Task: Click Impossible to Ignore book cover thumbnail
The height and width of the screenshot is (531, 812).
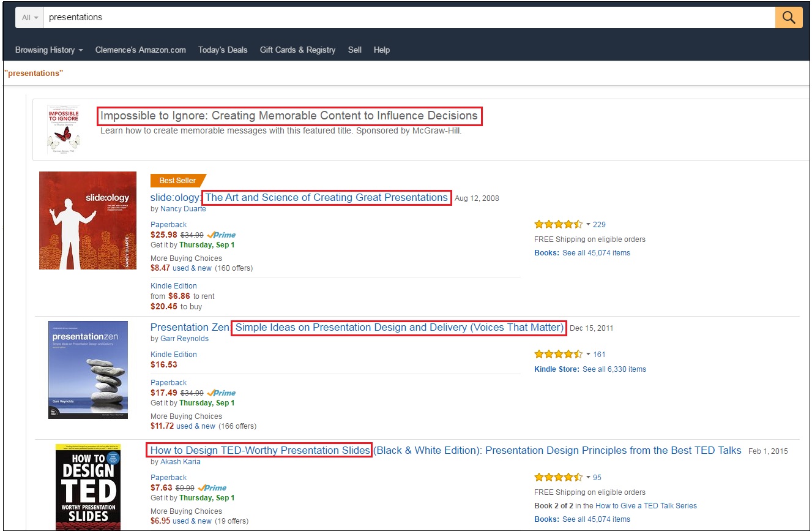Action: (x=64, y=129)
